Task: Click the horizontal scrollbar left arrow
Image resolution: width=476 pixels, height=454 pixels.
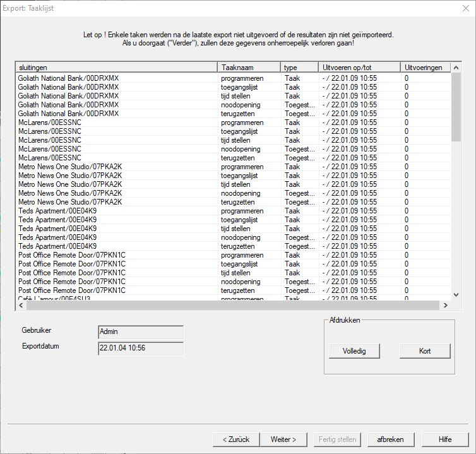Action: point(21,305)
